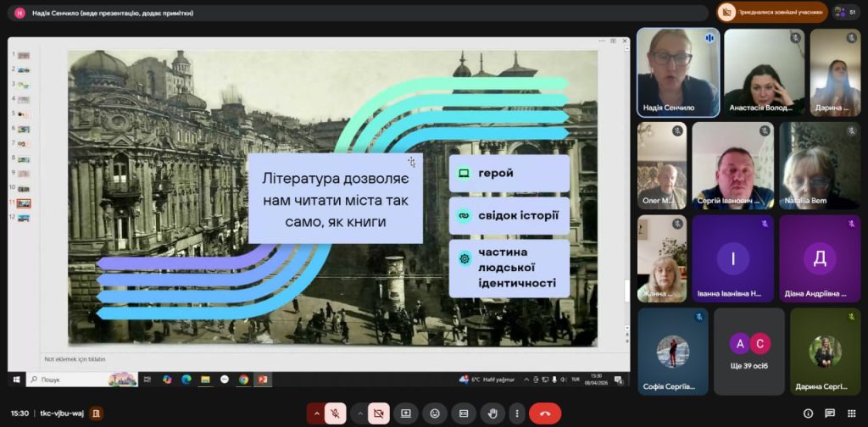868x427 pixels.
Task: Click the 'Ще 39 осіб' participants tile
Action: point(748,351)
